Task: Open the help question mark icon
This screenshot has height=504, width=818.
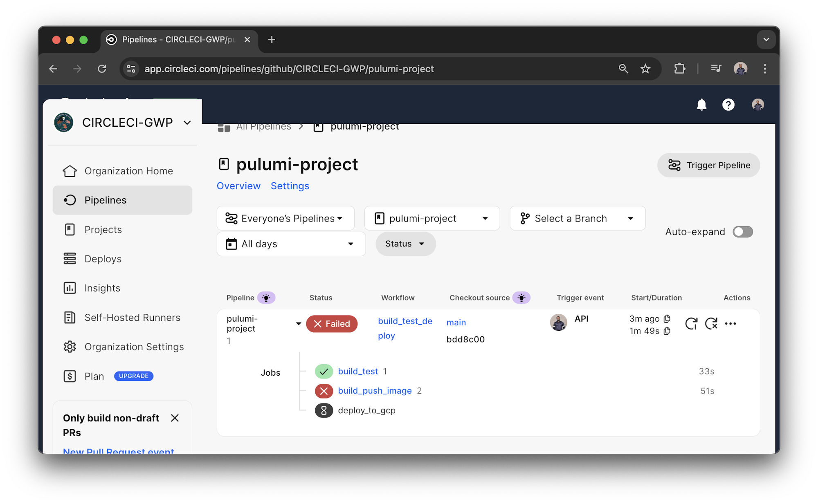Action: [728, 105]
